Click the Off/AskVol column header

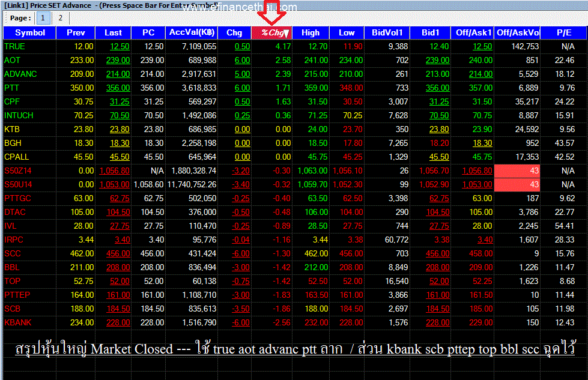pos(518,32)
